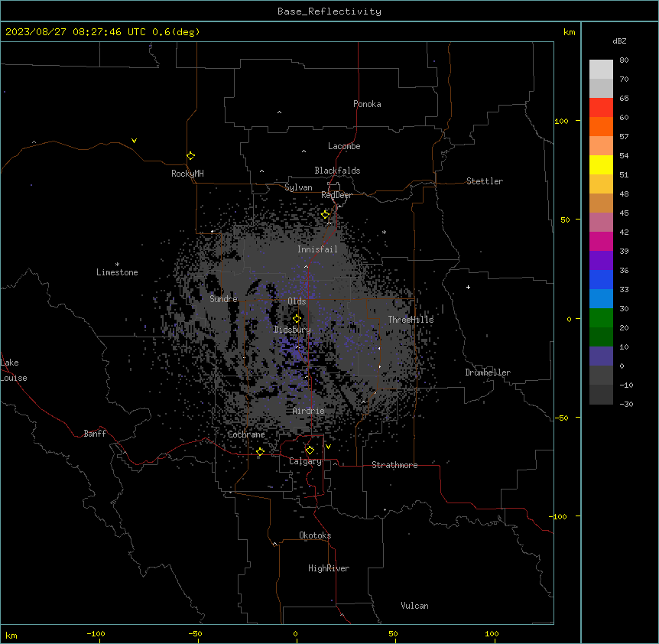Select the yellow diamond marker above Calgary
The height and width of the screenshot is (644, 659).
click(310, 450)
